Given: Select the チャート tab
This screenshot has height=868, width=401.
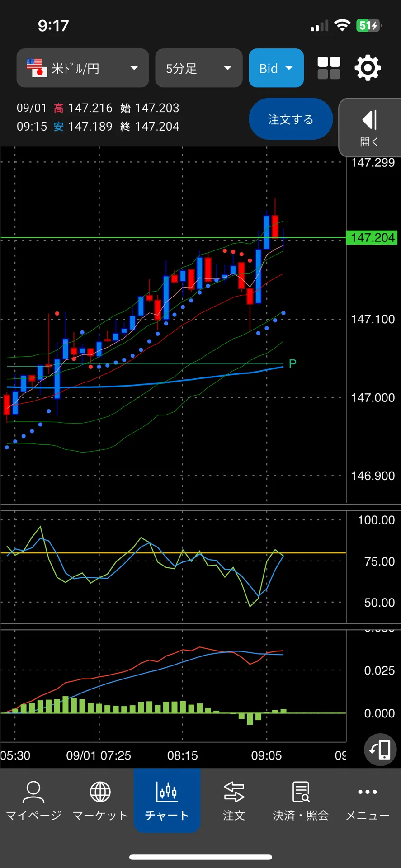Looking at the screenshot, I should coord(167,800).
